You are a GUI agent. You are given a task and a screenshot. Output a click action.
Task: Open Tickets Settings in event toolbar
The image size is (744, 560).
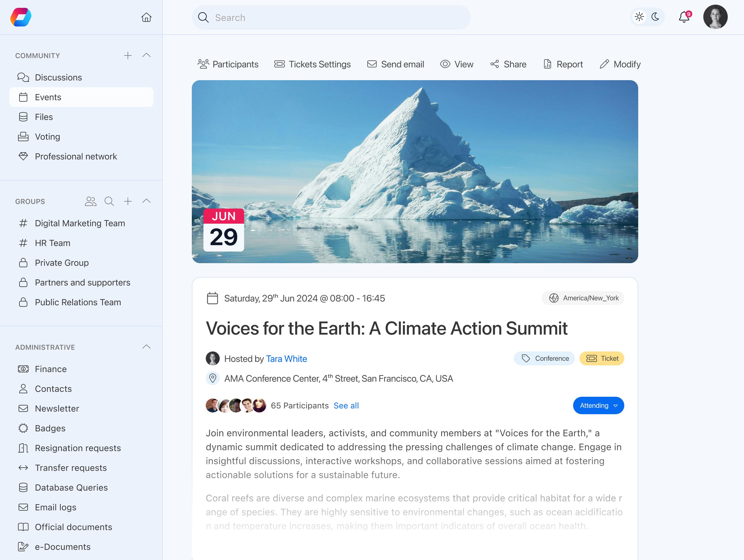coord(312,64)
